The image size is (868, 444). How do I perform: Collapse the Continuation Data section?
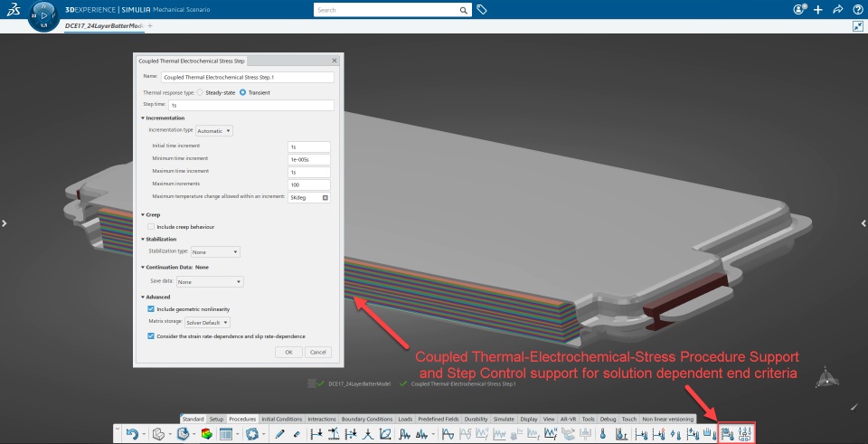pyautogui.click(x=143, y=267)
